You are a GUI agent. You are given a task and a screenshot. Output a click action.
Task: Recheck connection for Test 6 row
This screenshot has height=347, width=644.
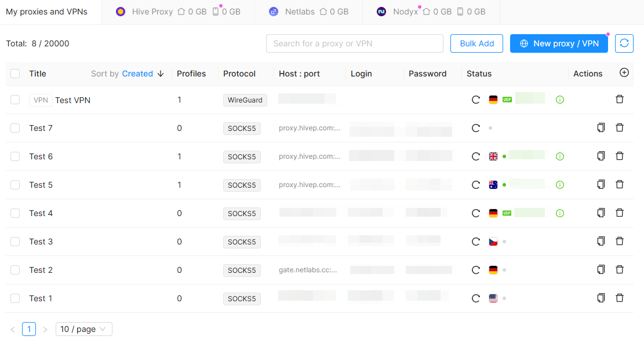click(x=475, y=156)
